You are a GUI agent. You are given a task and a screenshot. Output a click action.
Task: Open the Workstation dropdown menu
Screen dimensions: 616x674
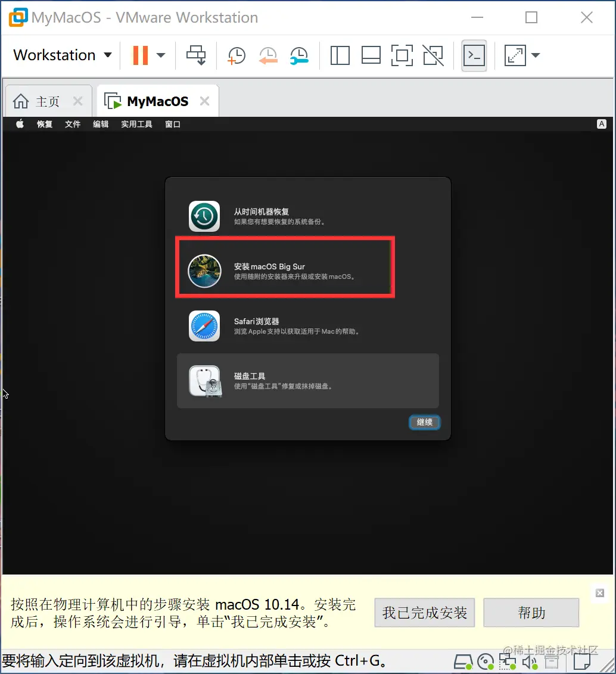coord(63,55)
